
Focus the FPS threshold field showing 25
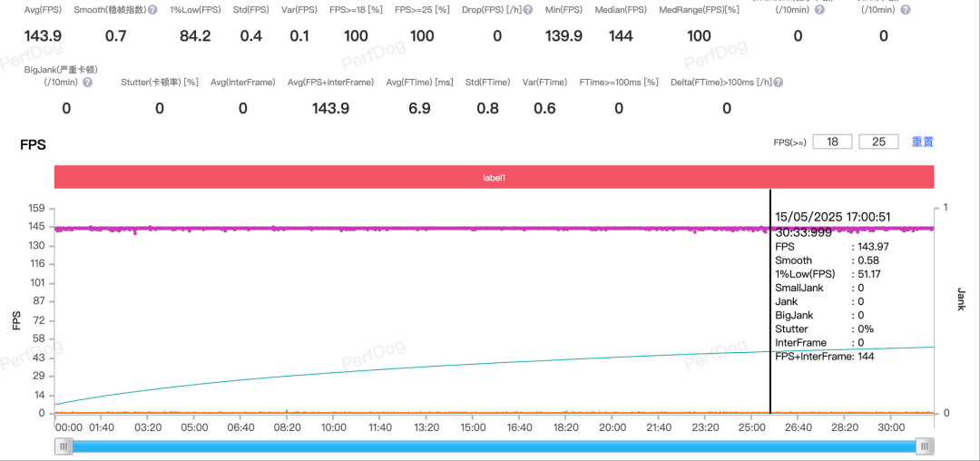(878, 142)
